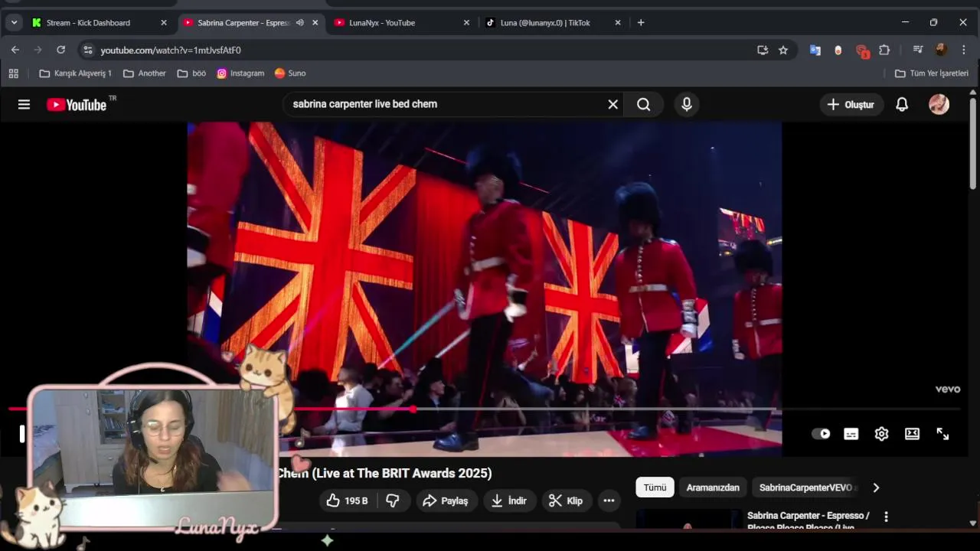
Task: Open Tüm Yer İşaretleri folder
Action: tap(932, 73)
